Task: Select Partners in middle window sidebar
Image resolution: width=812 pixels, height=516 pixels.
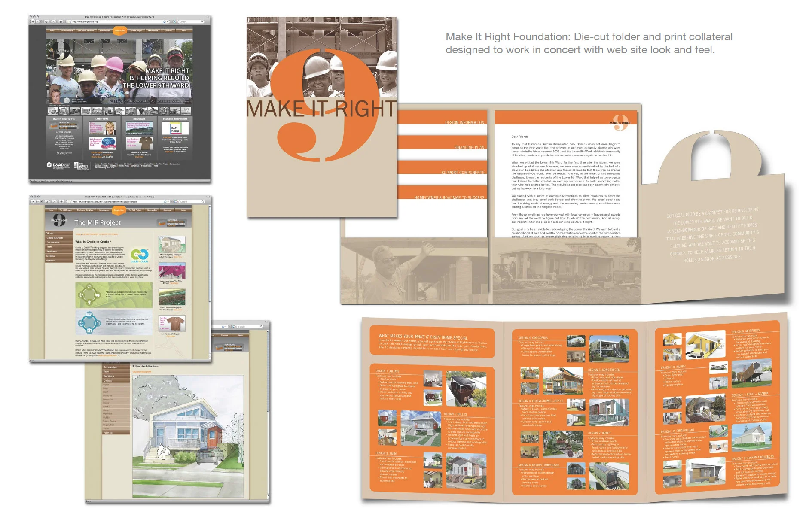Action: pyautogui.click(x=59, y=261)
